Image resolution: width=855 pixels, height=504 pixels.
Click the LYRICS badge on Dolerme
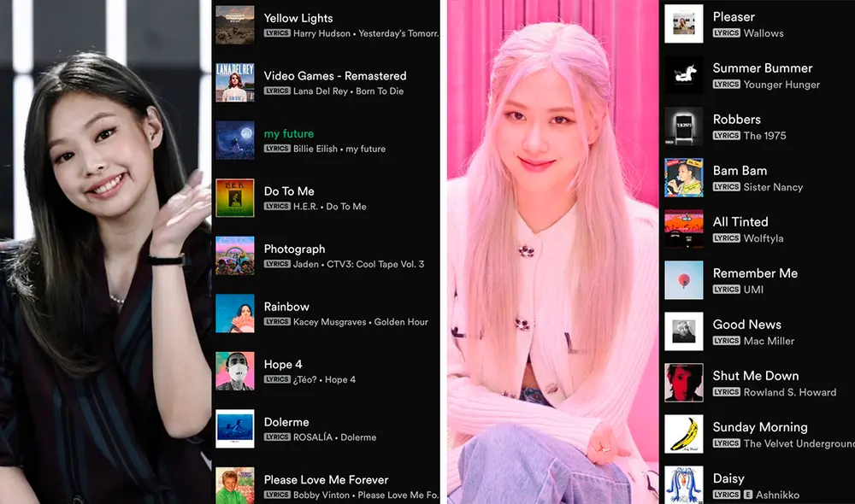click(x=278, y=437)
